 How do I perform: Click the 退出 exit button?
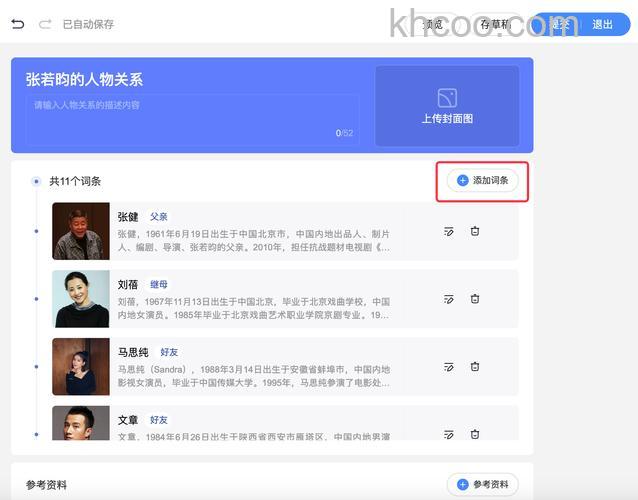(603, 24)
